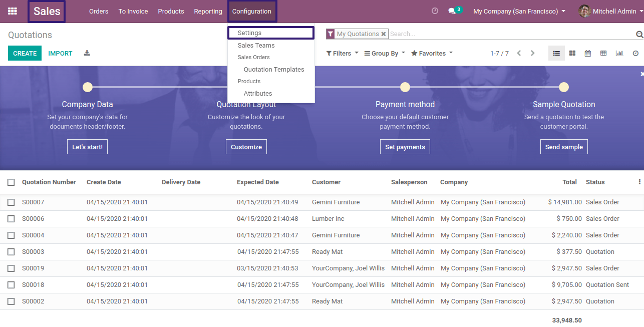The height and width of the screenshot is (327, 644).
Task: Sort by the Quotation Number column header
Action: 49,182
